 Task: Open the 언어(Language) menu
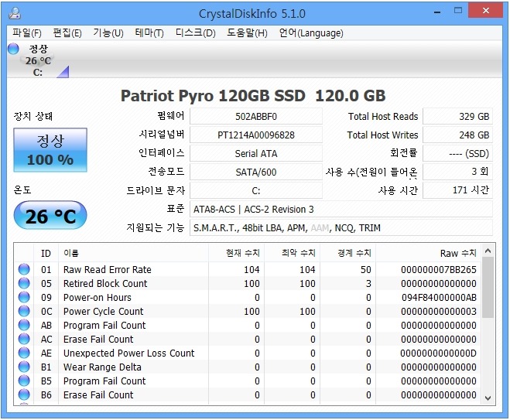tap(311, 32)
